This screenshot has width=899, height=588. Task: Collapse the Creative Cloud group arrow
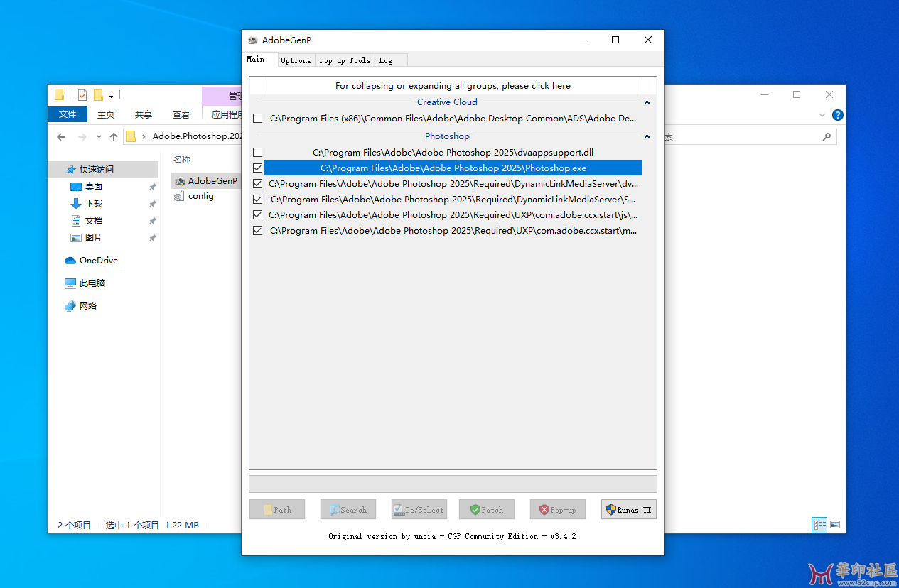pos(647,102)
